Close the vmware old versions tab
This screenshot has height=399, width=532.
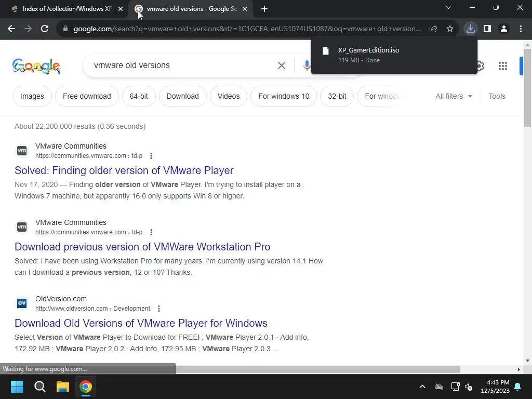click(245, 9)
